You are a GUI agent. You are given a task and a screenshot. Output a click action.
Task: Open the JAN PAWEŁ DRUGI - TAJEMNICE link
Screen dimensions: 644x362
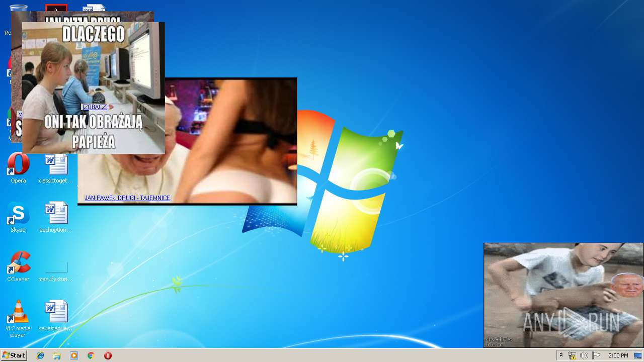click(127, 198)
